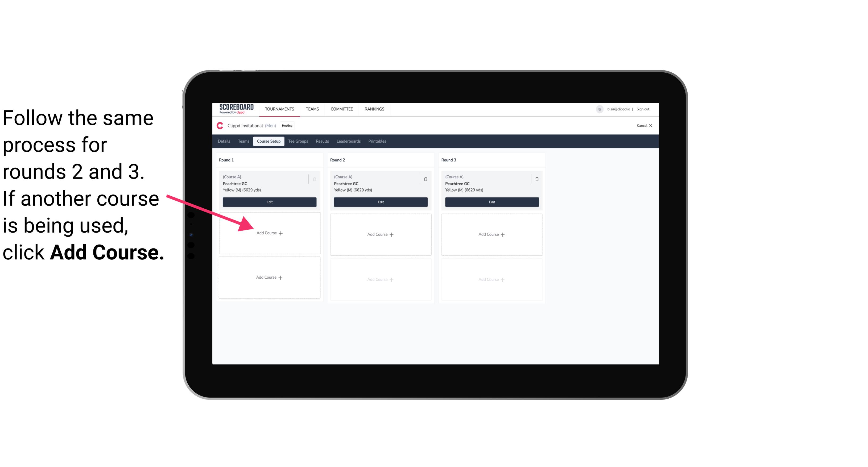The height and width of the screenshot is (467, 868).
Task: Click delete icon for Round 3 course
Action: (535, 179)
